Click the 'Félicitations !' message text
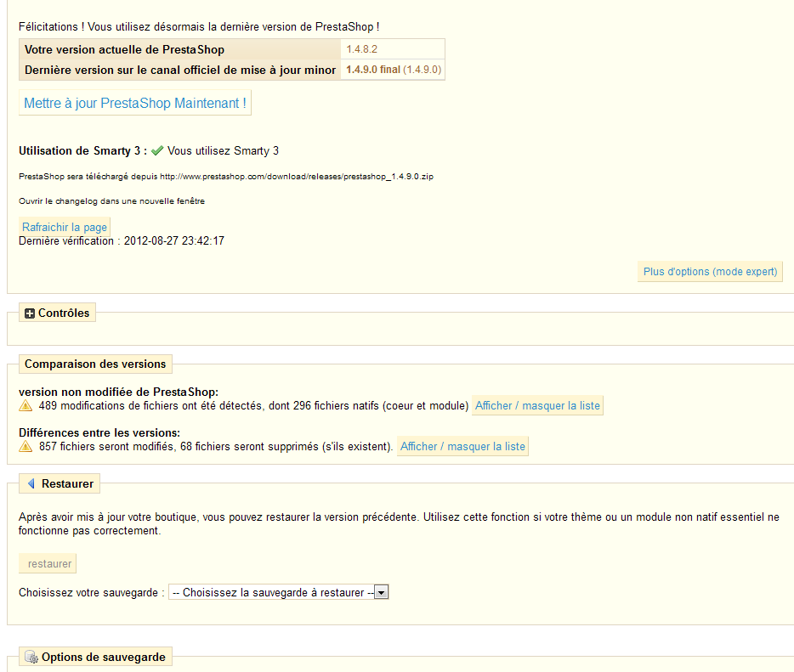Viewport: 794px width, 672px height. pyautogui.click(x=199, y=27)
